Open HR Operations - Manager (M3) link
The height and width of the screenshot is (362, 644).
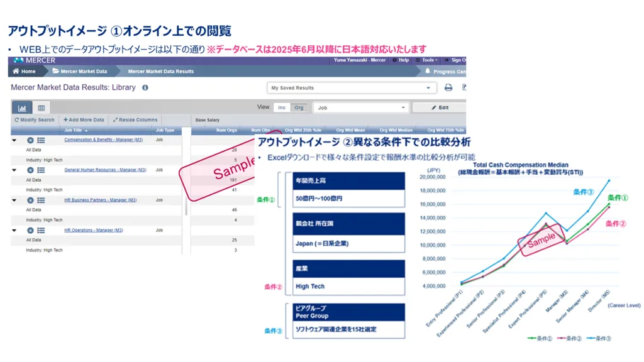94,230
